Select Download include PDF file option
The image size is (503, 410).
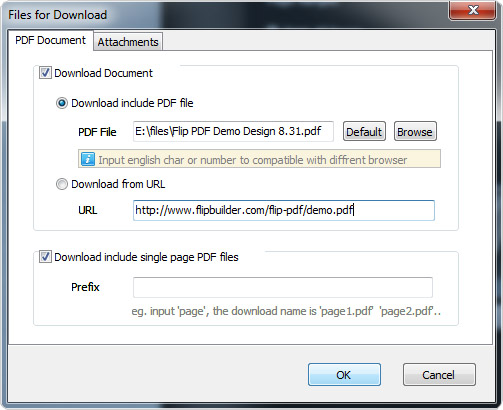(x=62, y=103)
